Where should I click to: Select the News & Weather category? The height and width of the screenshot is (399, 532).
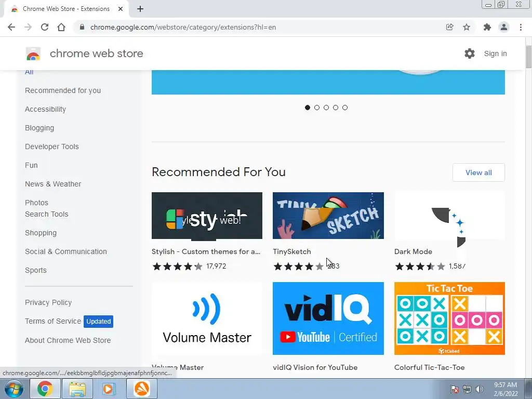(53, 184)
